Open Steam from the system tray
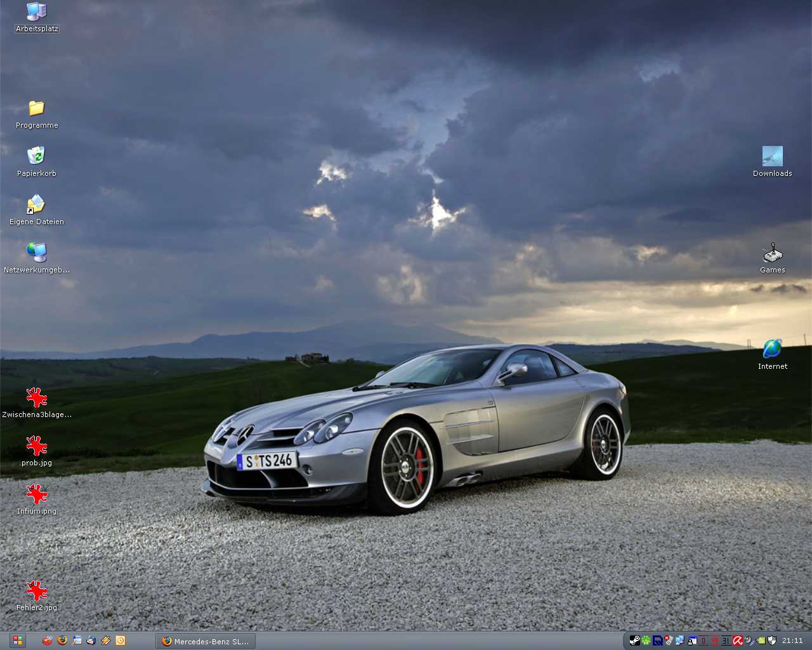This screenshot has height=650, width=812. (634, 640)
